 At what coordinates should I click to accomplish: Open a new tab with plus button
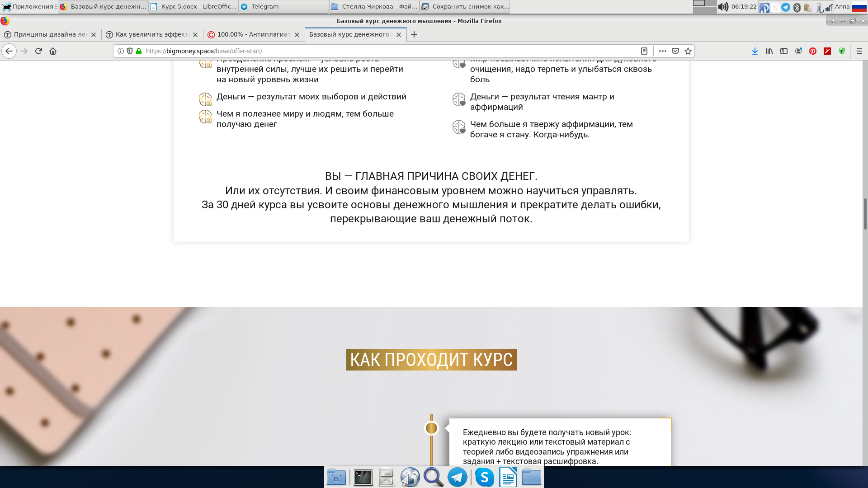coord(414,34)
